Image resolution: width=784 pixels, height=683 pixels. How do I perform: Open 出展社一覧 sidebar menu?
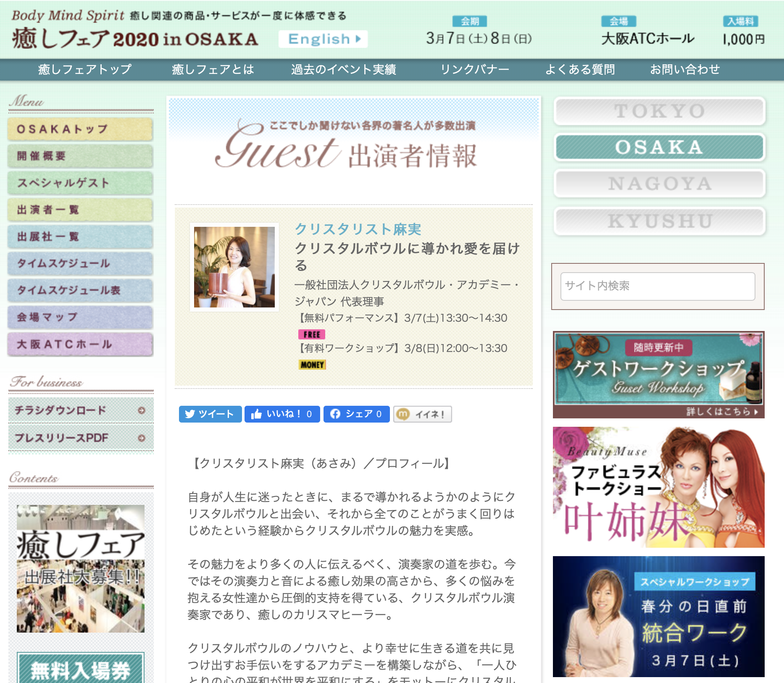coord(80,237)
